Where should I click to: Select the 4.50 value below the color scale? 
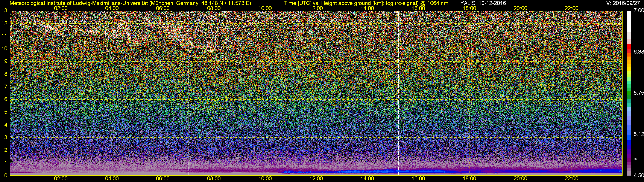point(639,176)
